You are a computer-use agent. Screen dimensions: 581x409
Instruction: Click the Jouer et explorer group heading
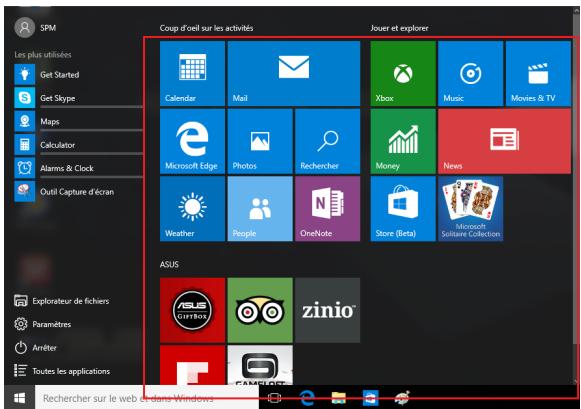pos(399,28)
